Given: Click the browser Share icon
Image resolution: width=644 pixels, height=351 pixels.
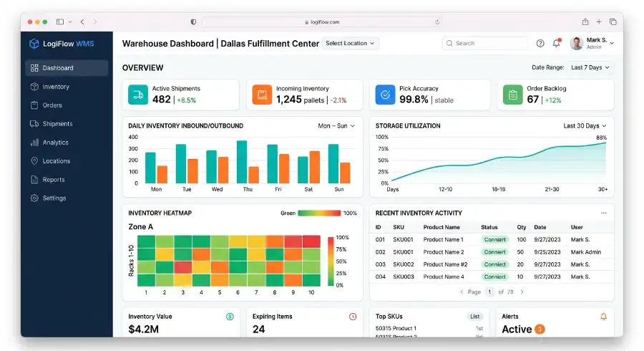Looking at the screenshot, I should pyautogui.click(x=585, y=21).
